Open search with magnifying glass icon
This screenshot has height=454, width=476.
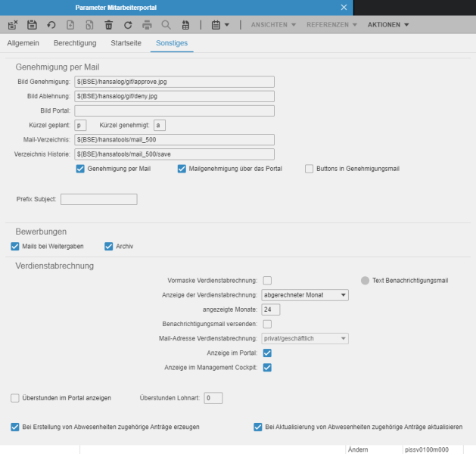166,25
